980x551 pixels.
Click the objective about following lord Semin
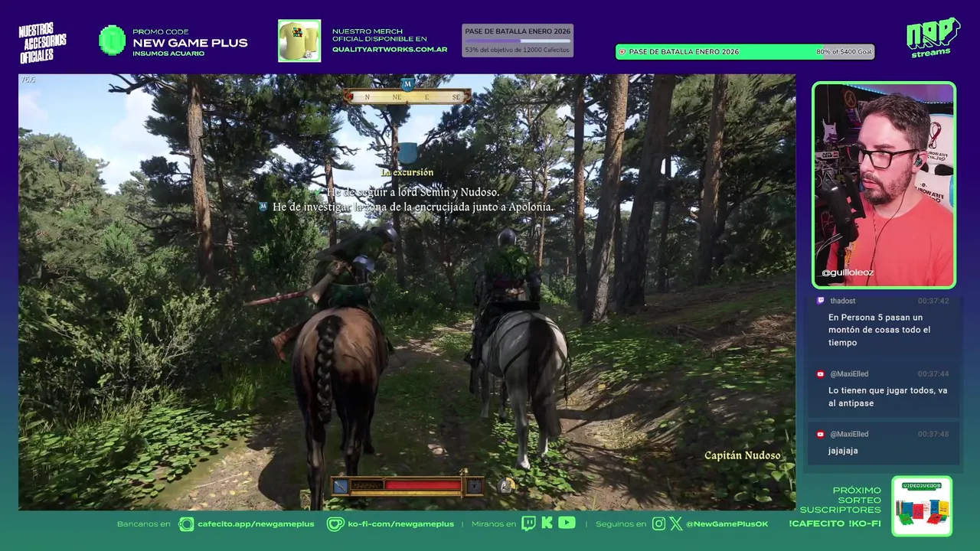413,192
